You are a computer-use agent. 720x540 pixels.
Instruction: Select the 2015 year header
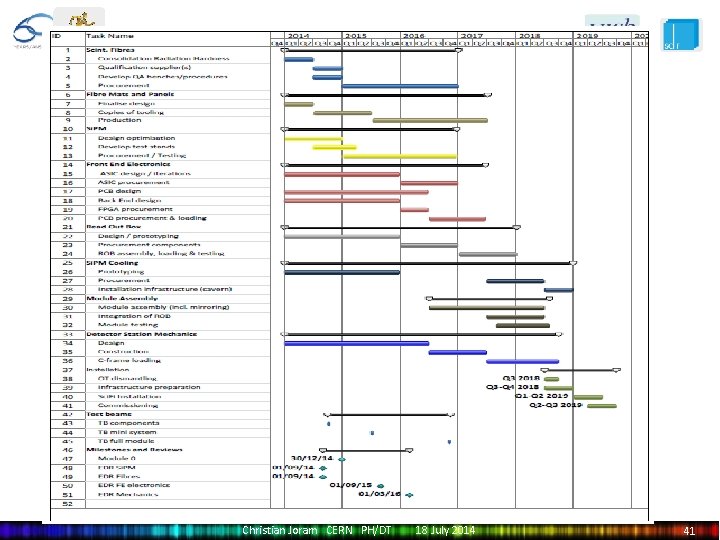click(356, 36)
